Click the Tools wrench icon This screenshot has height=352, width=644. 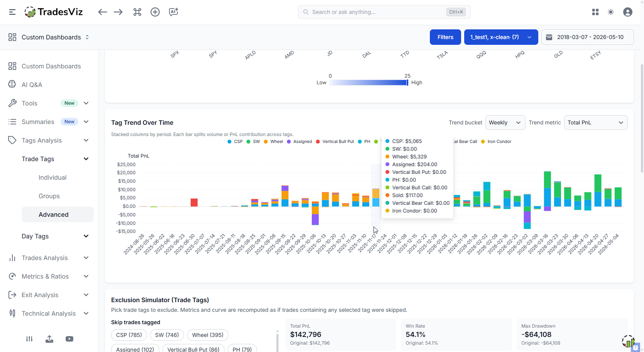[12, 103]
